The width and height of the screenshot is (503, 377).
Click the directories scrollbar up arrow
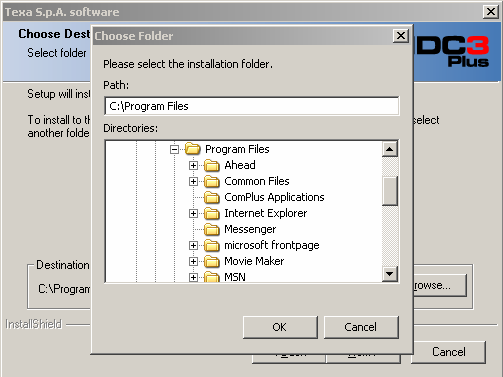coord(389,149)
